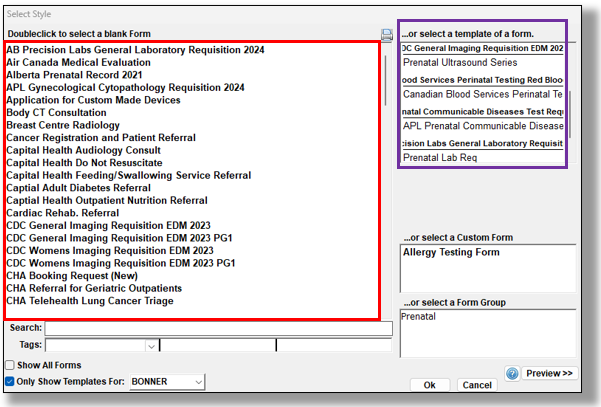Select Alberta Prenatal Record 2021
Screen dimensions: 601x407
[x=74, y=75]
